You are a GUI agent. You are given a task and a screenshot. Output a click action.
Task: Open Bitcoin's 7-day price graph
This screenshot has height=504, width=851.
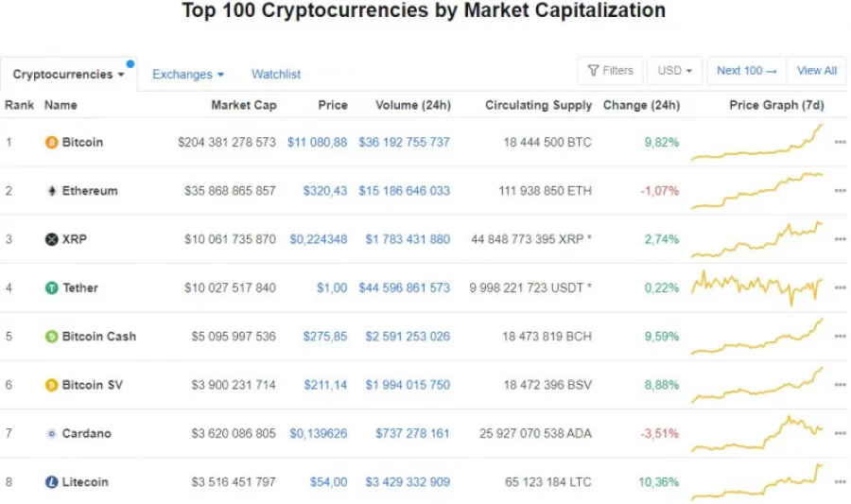(x=757, y=143)
